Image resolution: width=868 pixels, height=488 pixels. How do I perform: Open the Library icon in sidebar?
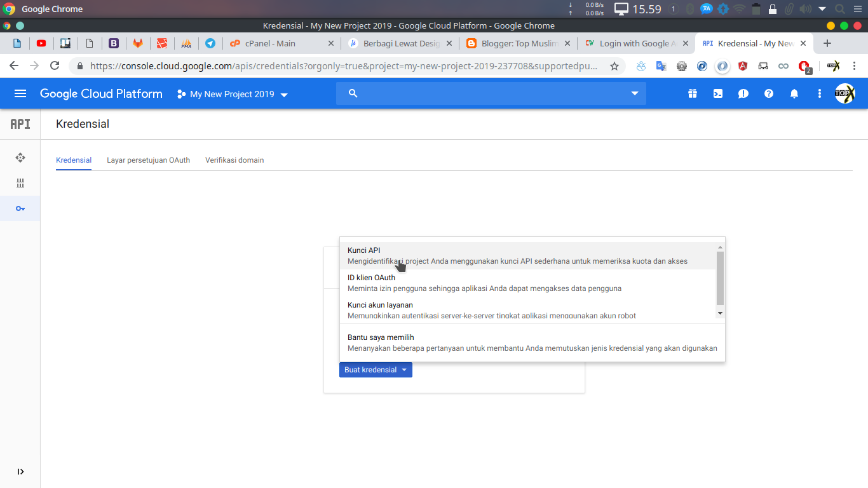pos(20,183)
